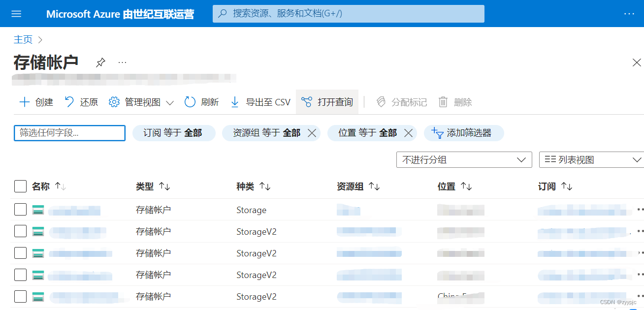Sort by the 名称 column

tap(49, 186)
